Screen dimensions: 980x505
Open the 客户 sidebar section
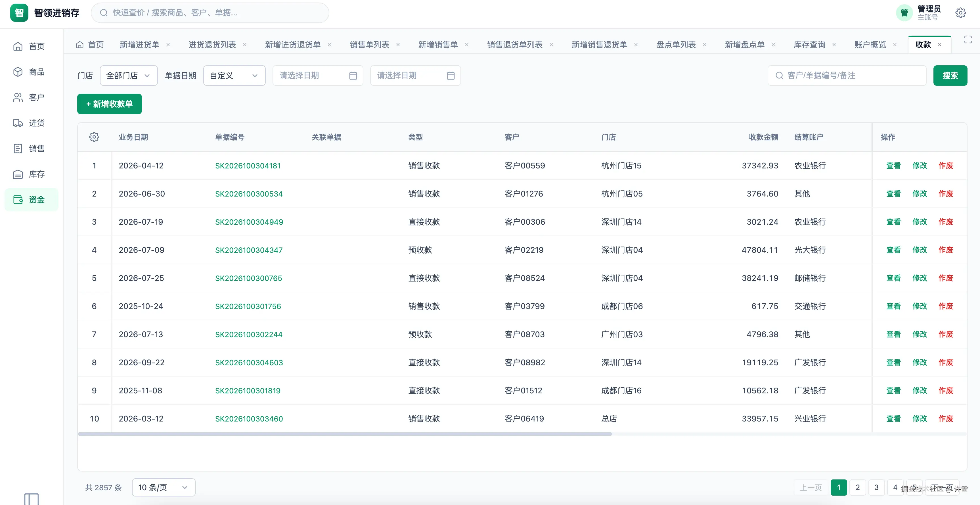pyautogui.click(x=31, y=97)
